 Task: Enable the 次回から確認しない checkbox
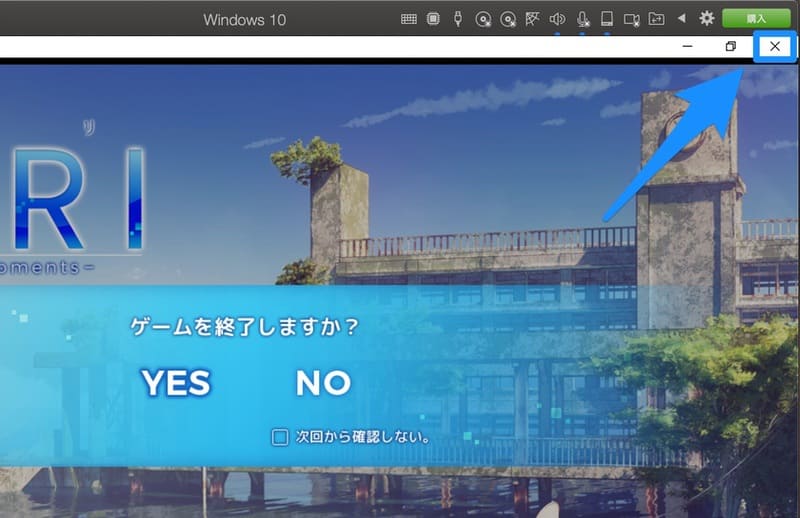pos(281,437)
